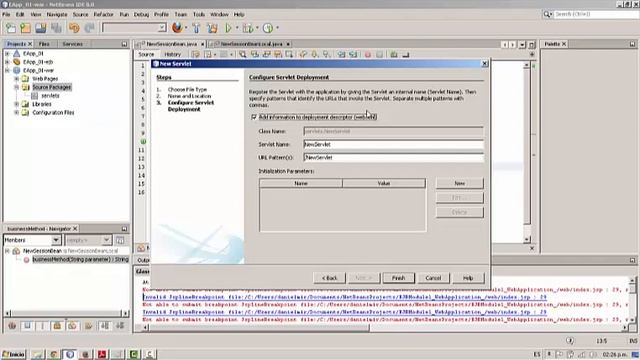Minimize the Palette panel with its corner icon
The image size is (640, 360).
pyautogui.click(x=632, y=44)
